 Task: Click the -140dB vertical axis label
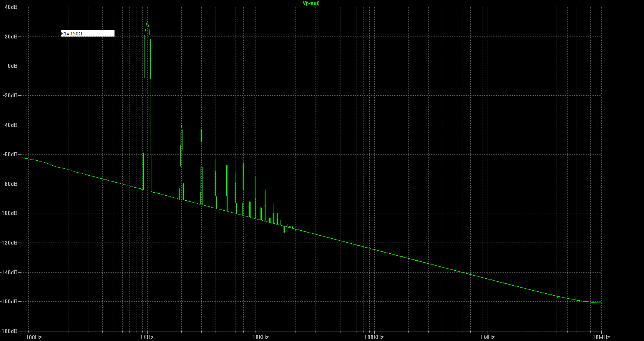10,272
